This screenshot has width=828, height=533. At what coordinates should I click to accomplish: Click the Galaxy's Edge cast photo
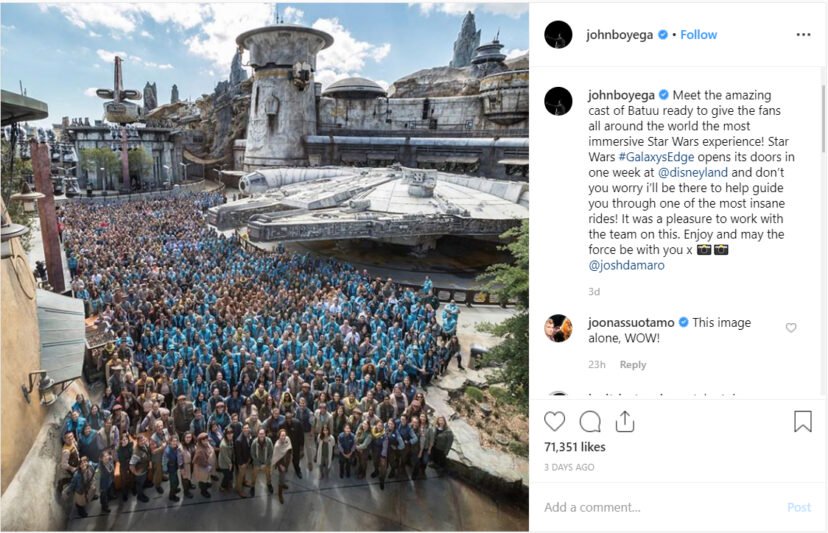[264, 267]
